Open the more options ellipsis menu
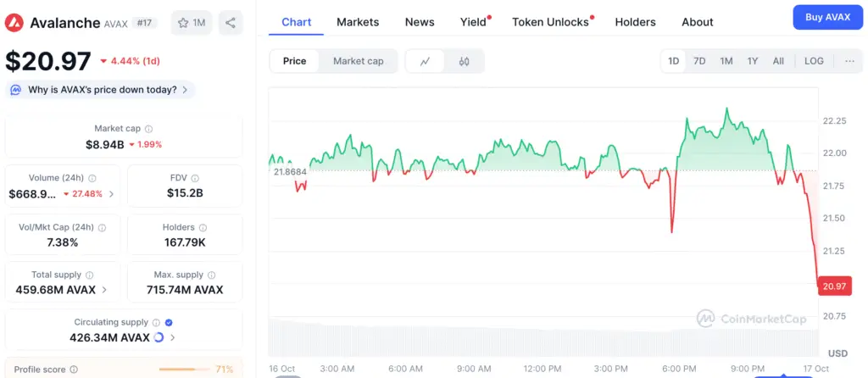Image resolution: width=868 pixels, height=378 pixels. coord(849,61)
